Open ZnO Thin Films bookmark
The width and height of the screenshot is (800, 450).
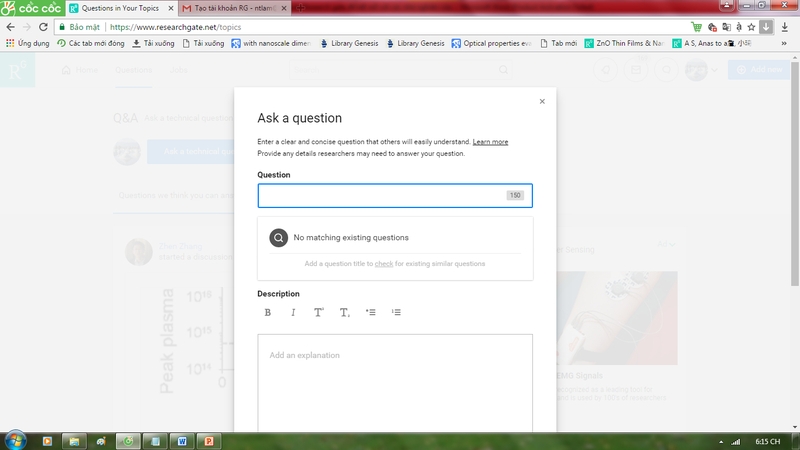[623, 43]
